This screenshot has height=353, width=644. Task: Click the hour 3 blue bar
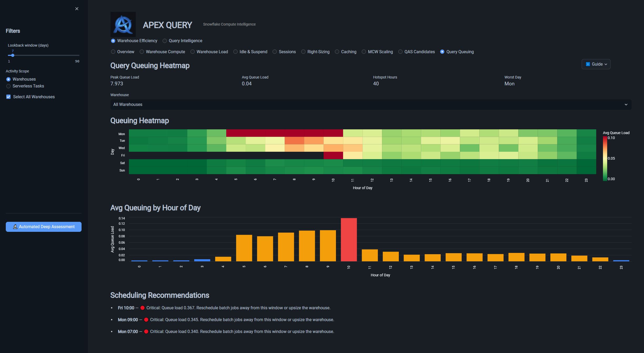[202, 260]
